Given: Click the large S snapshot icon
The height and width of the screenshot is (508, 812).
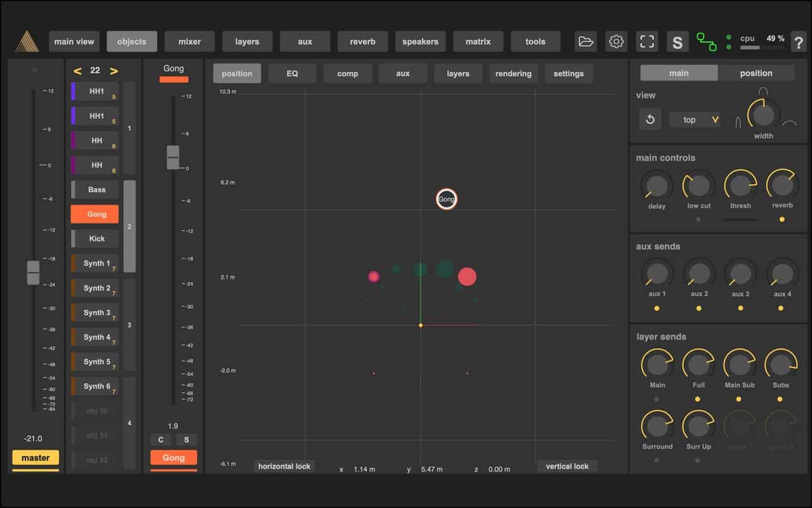Looking at the screenshot, I should pos(677,43).
